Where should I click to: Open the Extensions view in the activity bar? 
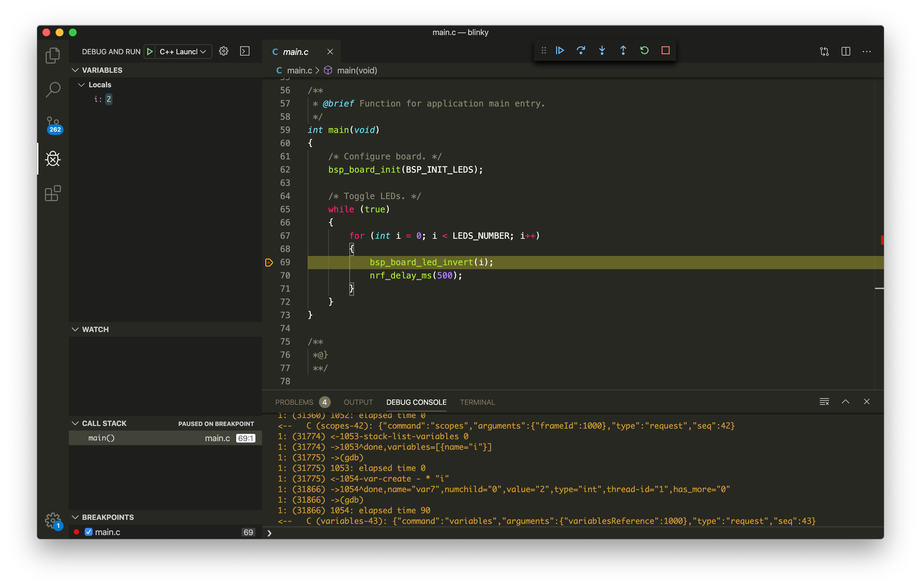pyautogui.click(x=53, y=193)
